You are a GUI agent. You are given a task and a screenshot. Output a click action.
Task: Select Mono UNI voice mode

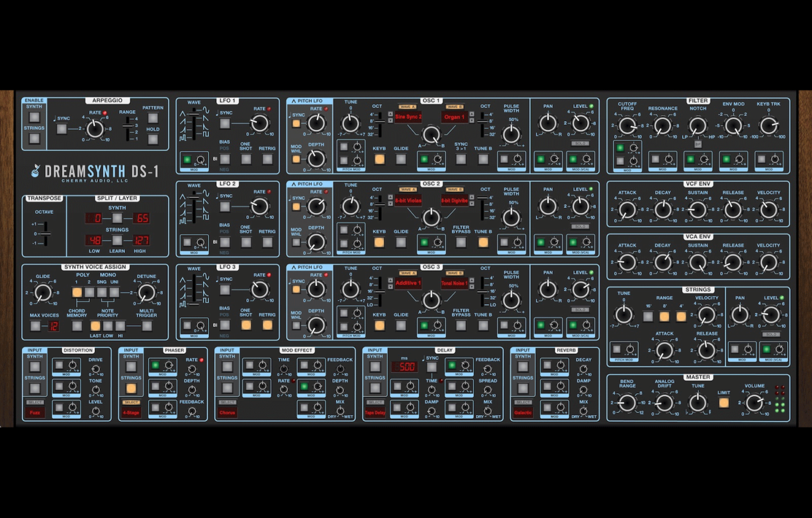[x=114, y=291]
